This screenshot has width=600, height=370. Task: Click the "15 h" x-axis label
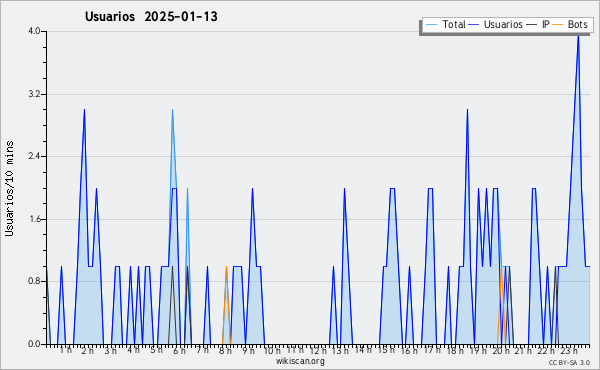click(386, 350)
